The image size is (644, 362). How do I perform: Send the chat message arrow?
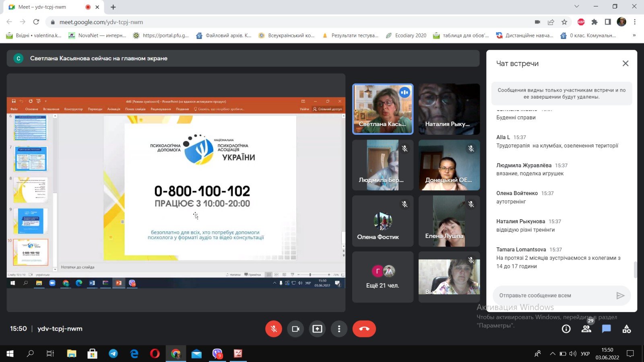click(x=620, y=296)
